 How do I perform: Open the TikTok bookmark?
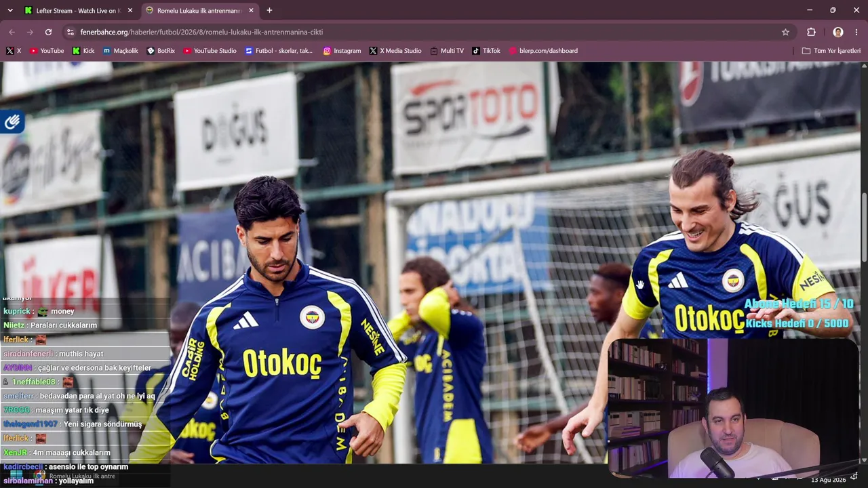(x=486, y=51)
